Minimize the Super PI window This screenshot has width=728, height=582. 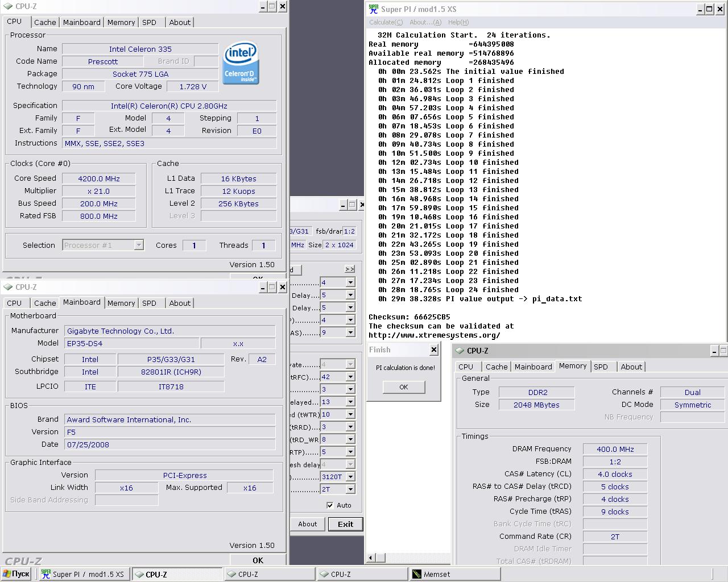coord(700,9)
